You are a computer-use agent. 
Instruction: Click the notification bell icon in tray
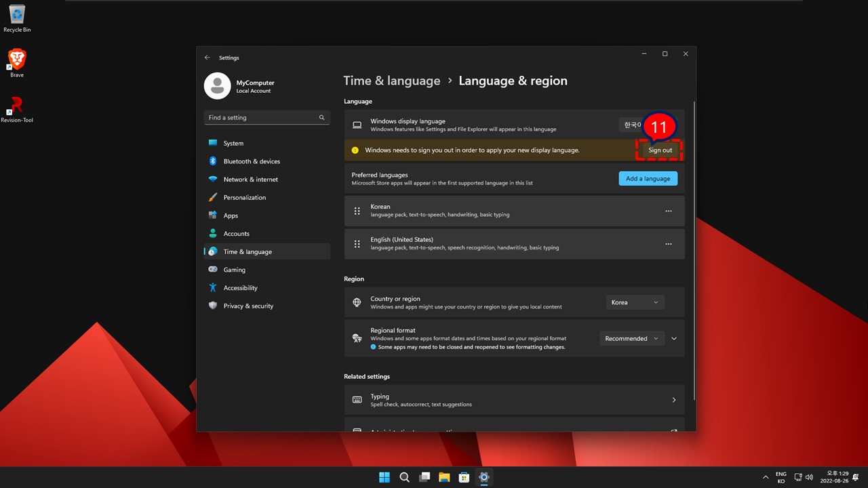pos(856,477)
